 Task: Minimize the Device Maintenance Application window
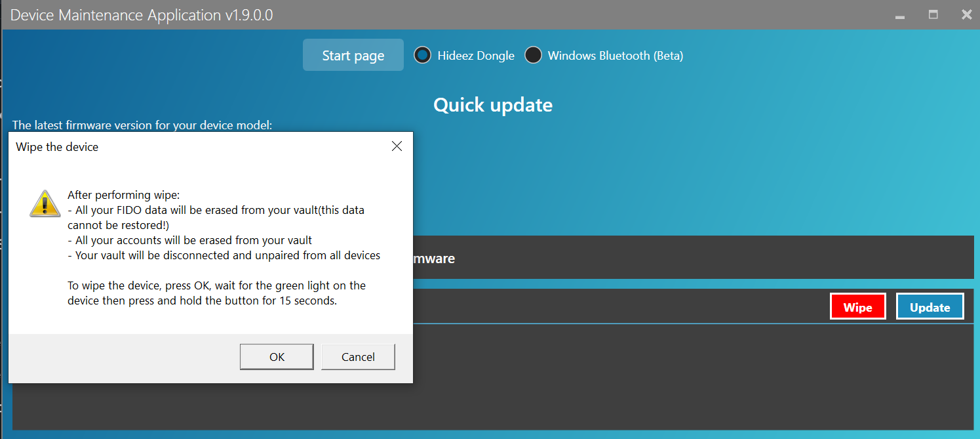pos(899,15)
